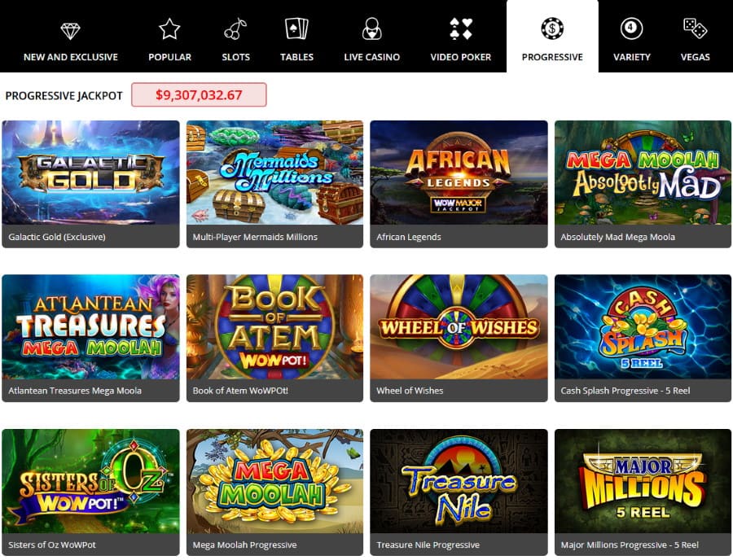This screenshot has height=560, width=733.
Task: Click the card suits Video Poker icon
Action: pos(461,28)
